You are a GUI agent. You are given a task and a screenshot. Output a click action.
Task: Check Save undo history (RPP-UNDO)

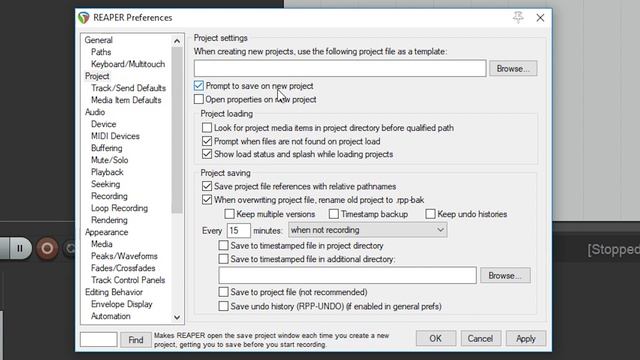point(223,306)
